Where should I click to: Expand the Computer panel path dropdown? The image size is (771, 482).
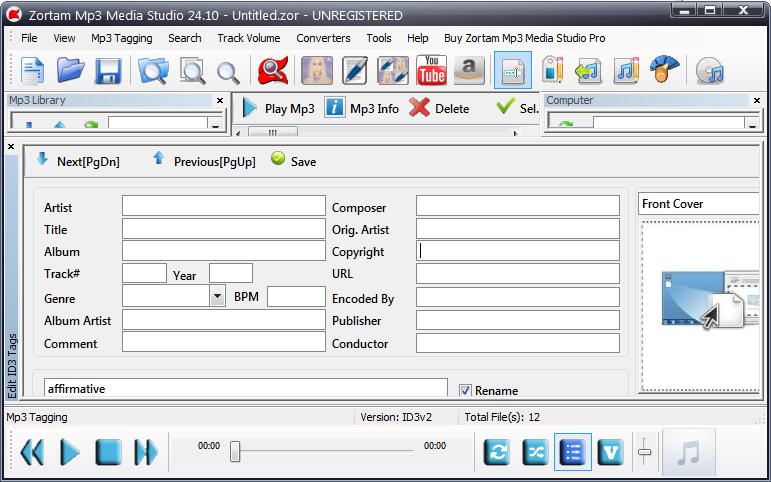pos(752,123)
